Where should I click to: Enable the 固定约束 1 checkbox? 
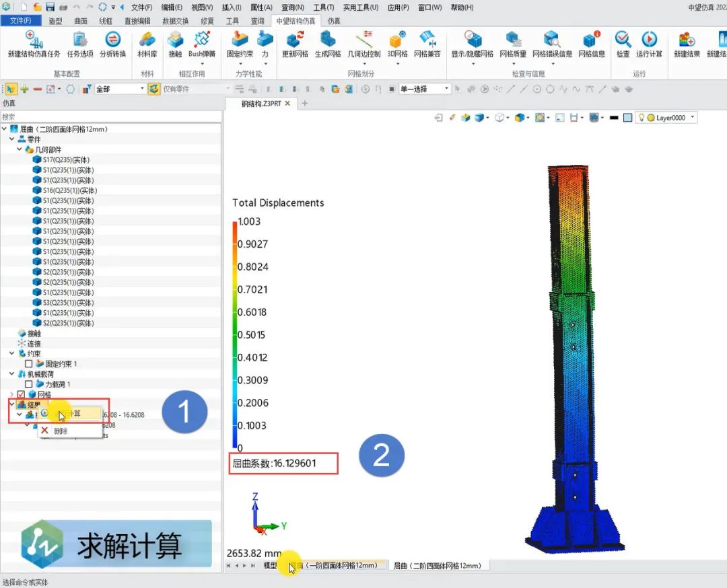(29, 364)
